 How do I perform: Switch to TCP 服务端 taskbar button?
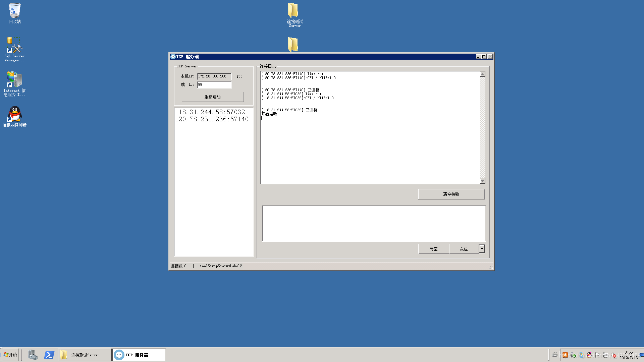pos(139,355)
